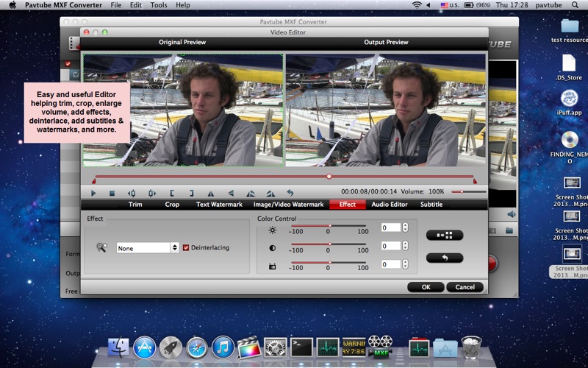This screenshot has width=588, height=368.
Task: Click the volume slider
Action: [469, 191]
